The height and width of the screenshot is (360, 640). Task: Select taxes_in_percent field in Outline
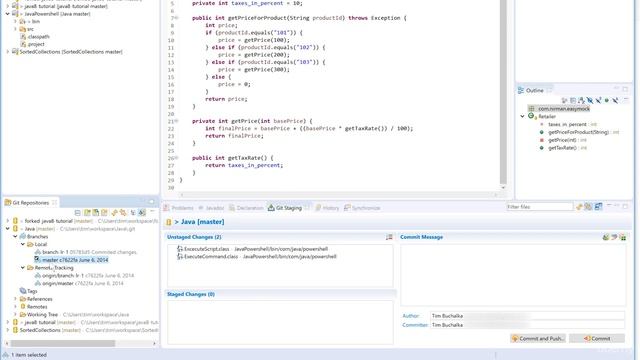[567, 124]
